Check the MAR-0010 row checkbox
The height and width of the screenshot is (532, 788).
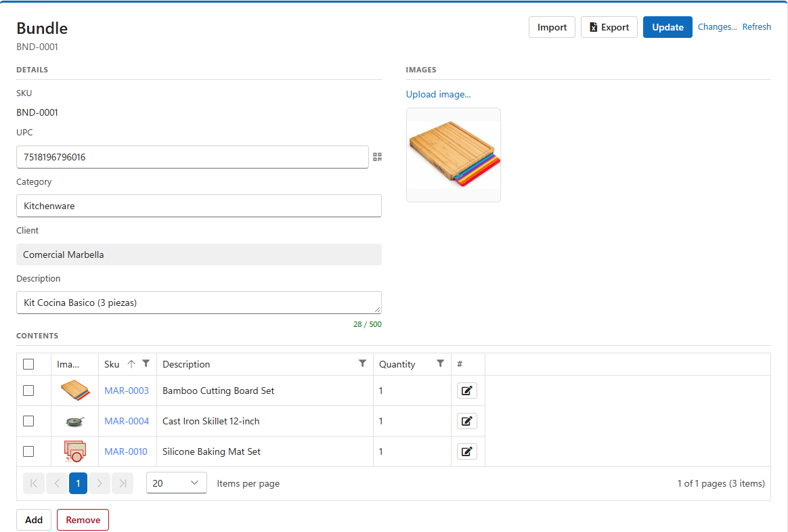click(28, 451)
